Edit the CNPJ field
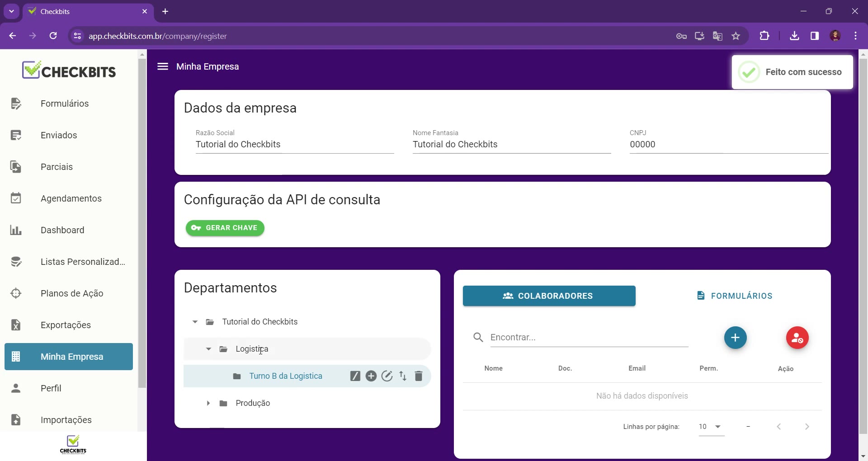Image resolution: width=868 pixels, height=461 pixels. click(729, 145)
